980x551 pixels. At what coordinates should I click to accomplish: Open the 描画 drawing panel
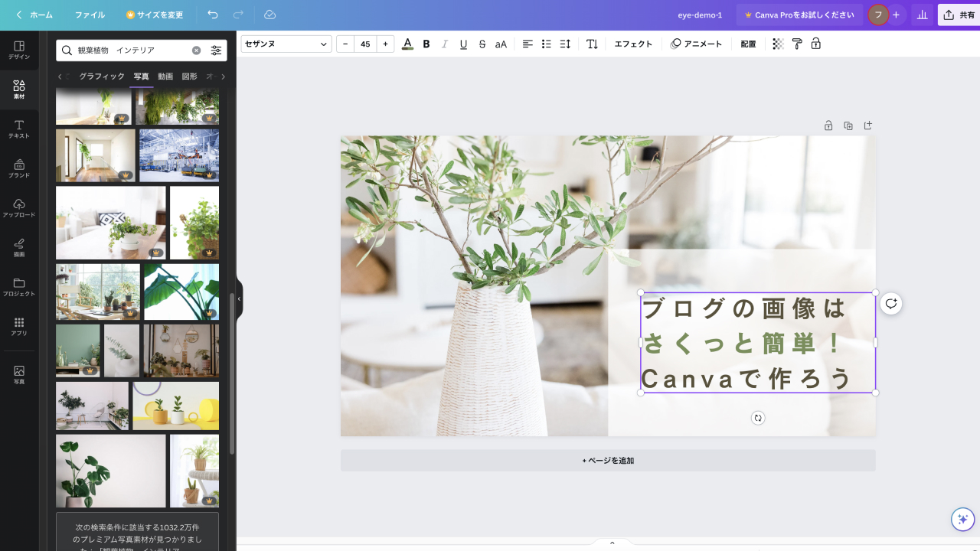click(x=19, y=248)
